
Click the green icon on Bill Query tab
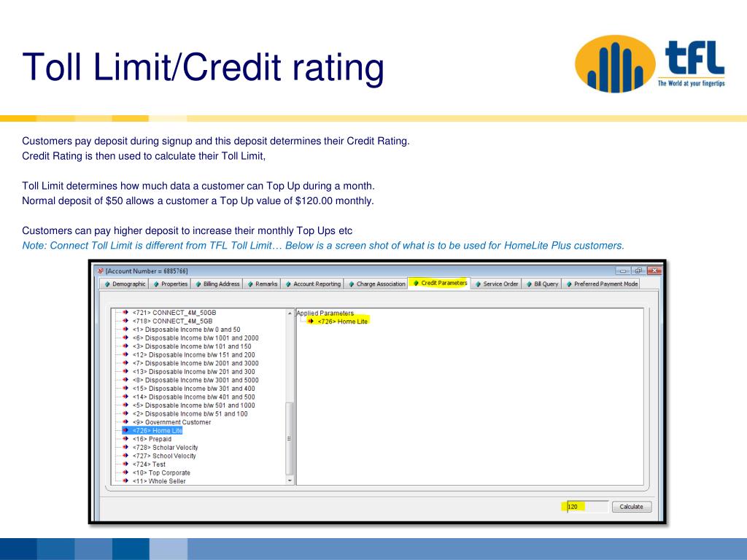[529, 284]
